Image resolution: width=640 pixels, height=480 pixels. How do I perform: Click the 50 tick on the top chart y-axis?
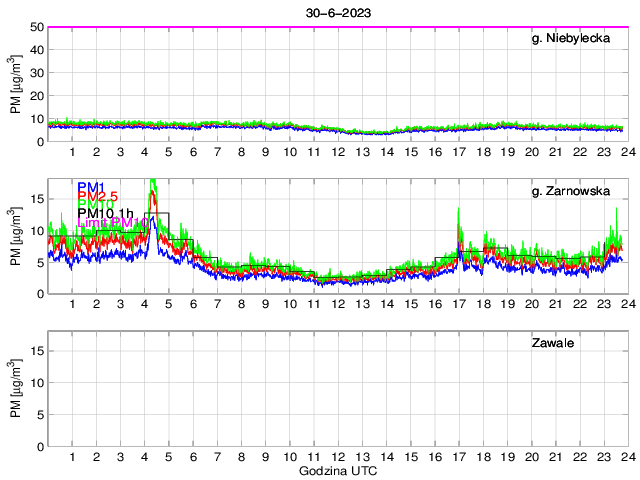[x=36, y=27]
